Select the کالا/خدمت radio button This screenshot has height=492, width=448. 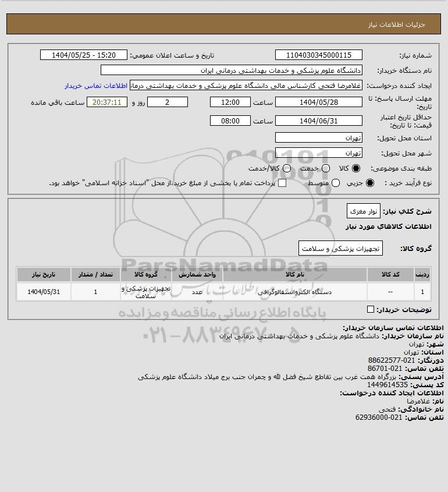click(286, 168)
